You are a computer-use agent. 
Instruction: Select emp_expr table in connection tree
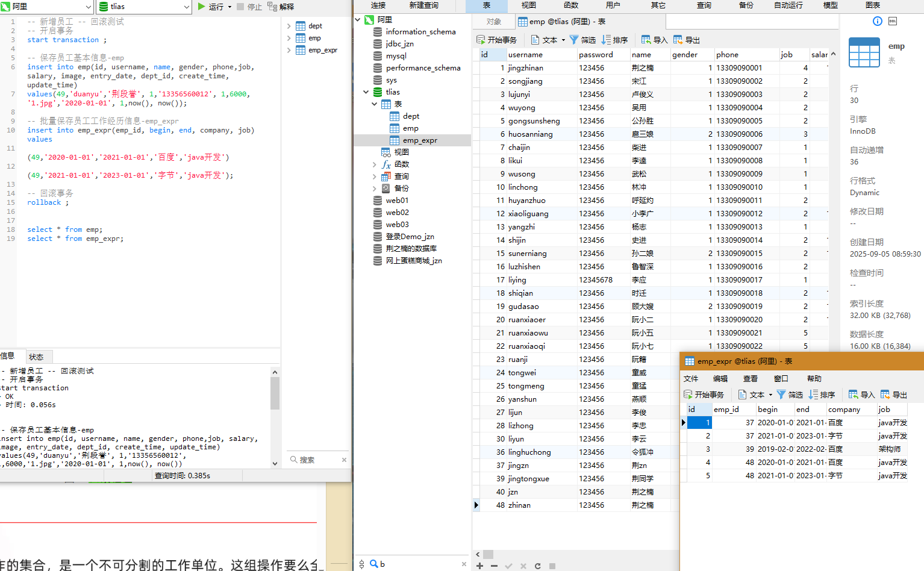tap(420, 140)
